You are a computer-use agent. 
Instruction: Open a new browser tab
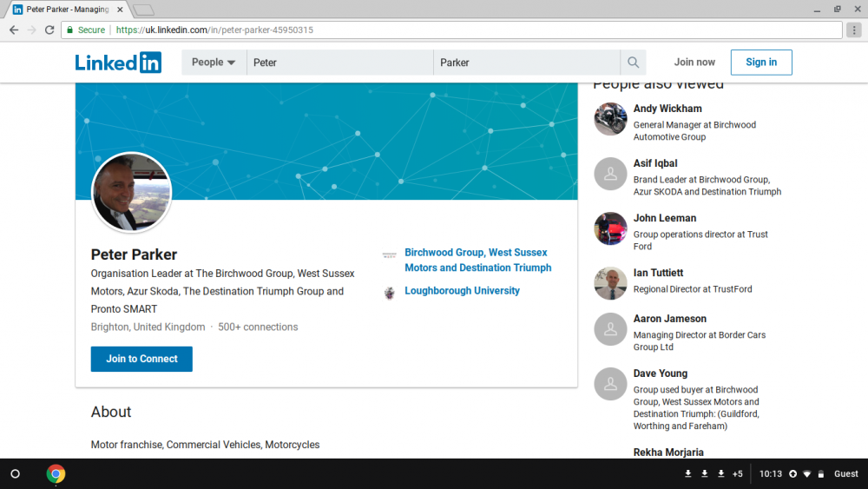(x=144, y=10)
